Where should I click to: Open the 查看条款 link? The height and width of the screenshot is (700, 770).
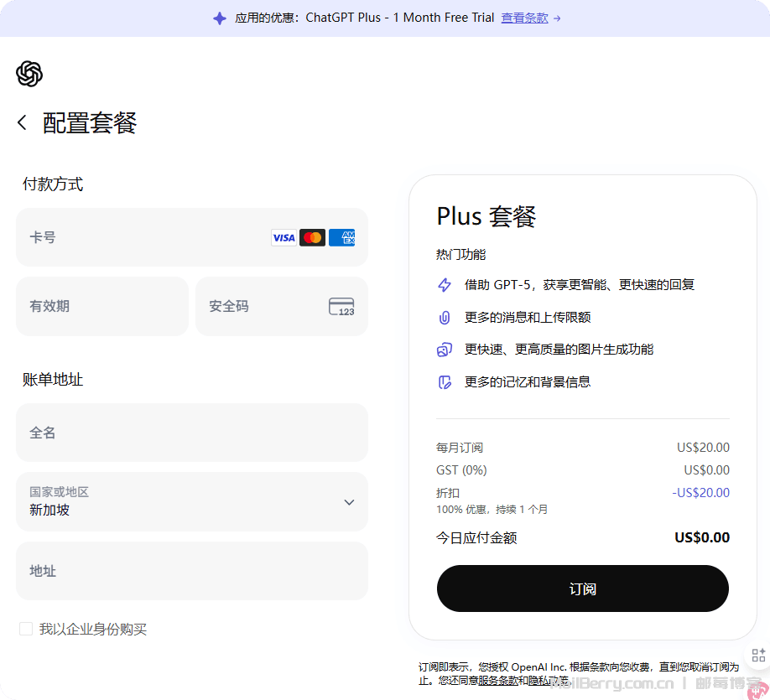click(524, 18)
